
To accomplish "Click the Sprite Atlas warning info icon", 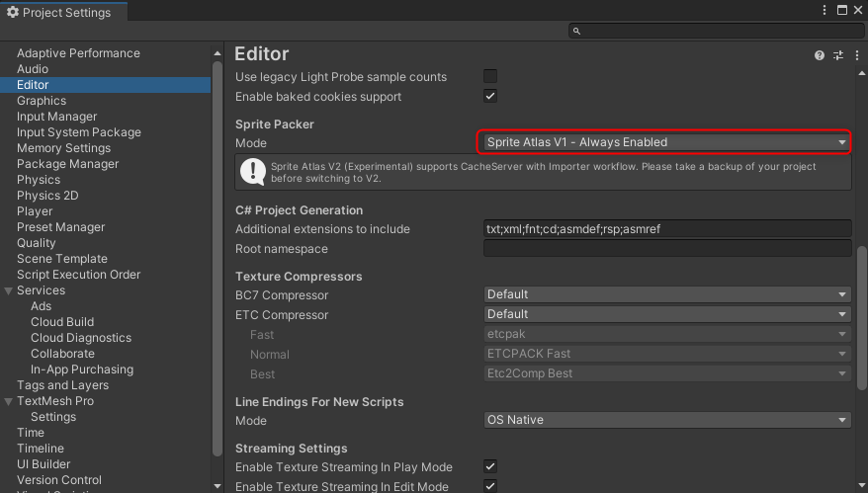I will point(253,172).
